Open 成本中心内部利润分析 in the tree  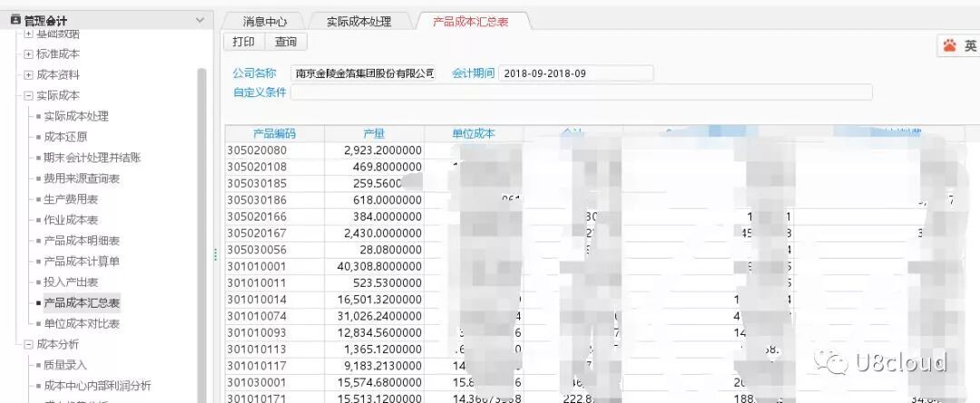pos(97,386)
